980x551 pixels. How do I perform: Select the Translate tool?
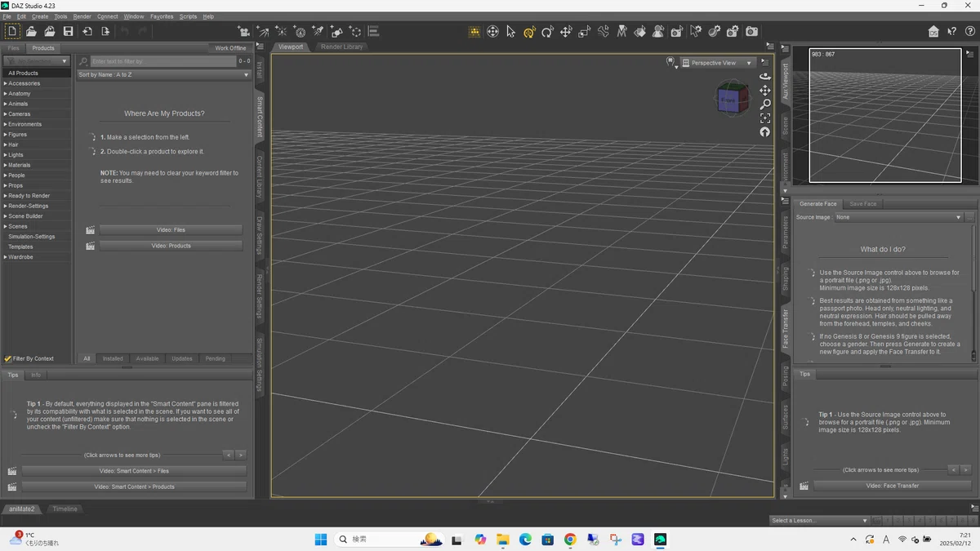pos(566,31)
